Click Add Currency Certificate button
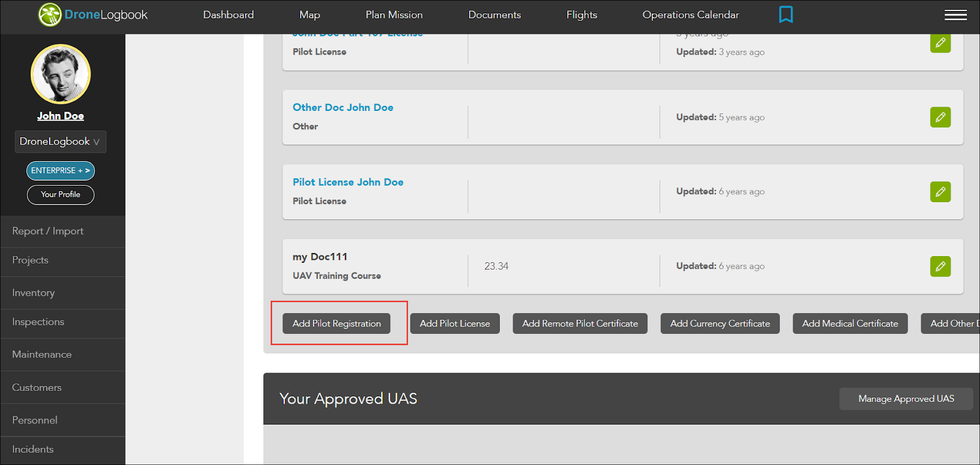980x465 pixels. pyautogui.click(x=720, y=323)
